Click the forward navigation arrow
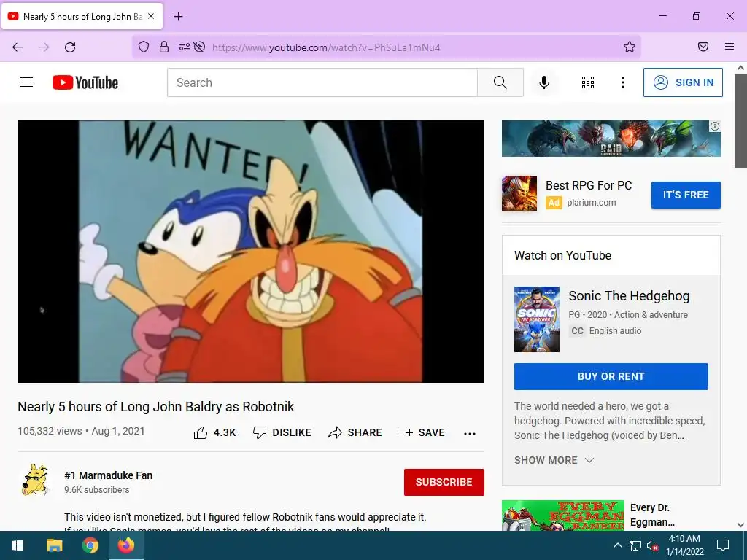The height and width of the screenshot is (560, 747). (x=44, y=47)
